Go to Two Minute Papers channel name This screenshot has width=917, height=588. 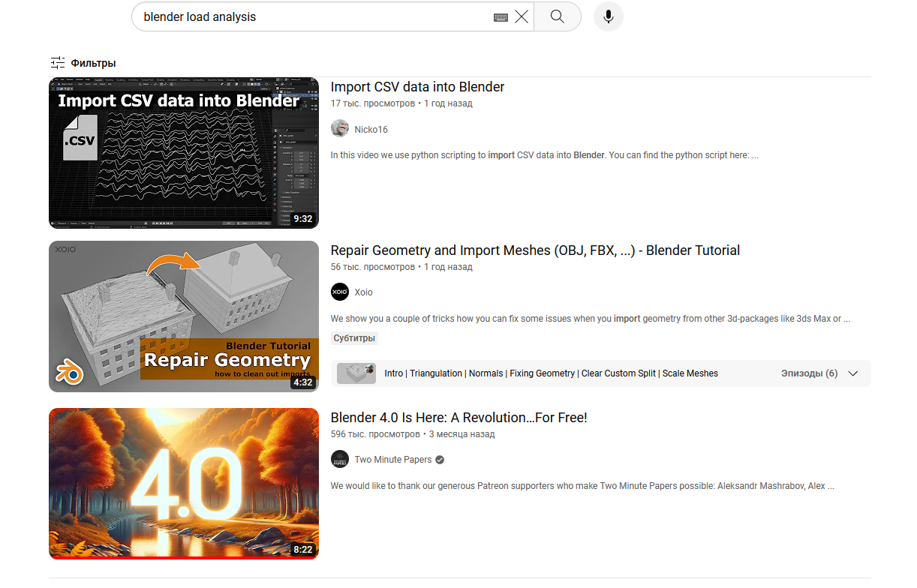393,460
